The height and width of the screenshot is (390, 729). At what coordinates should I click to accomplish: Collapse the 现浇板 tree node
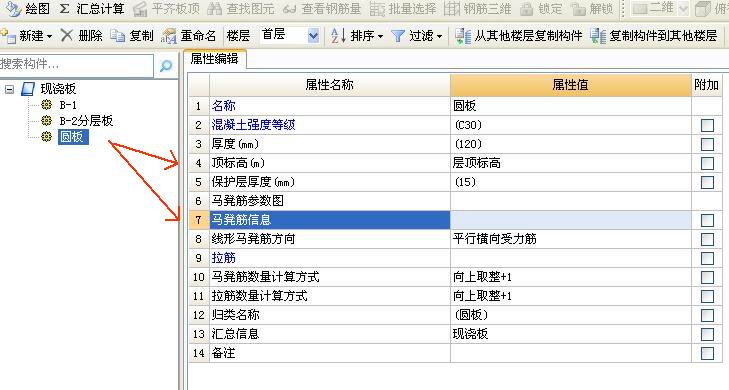(x=9, y=89)
